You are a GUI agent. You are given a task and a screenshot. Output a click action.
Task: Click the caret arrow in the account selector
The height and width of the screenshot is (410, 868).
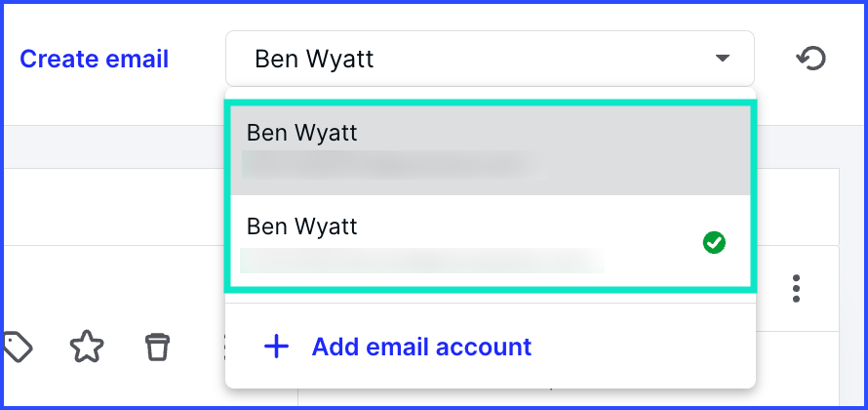coord(722,59)
